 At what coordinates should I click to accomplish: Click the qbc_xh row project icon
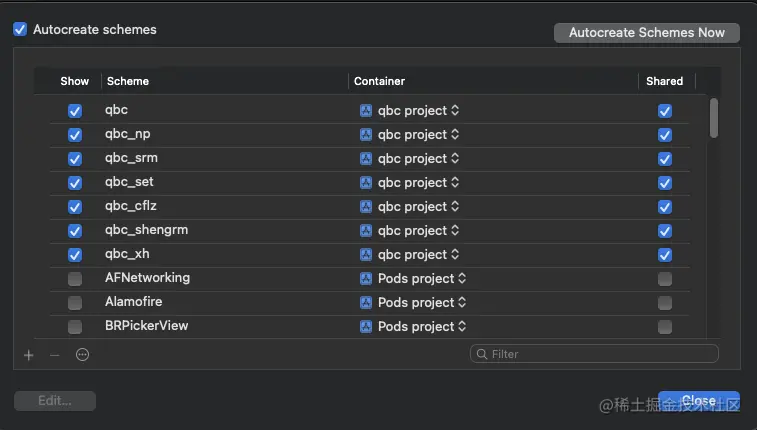coord(366,254)
